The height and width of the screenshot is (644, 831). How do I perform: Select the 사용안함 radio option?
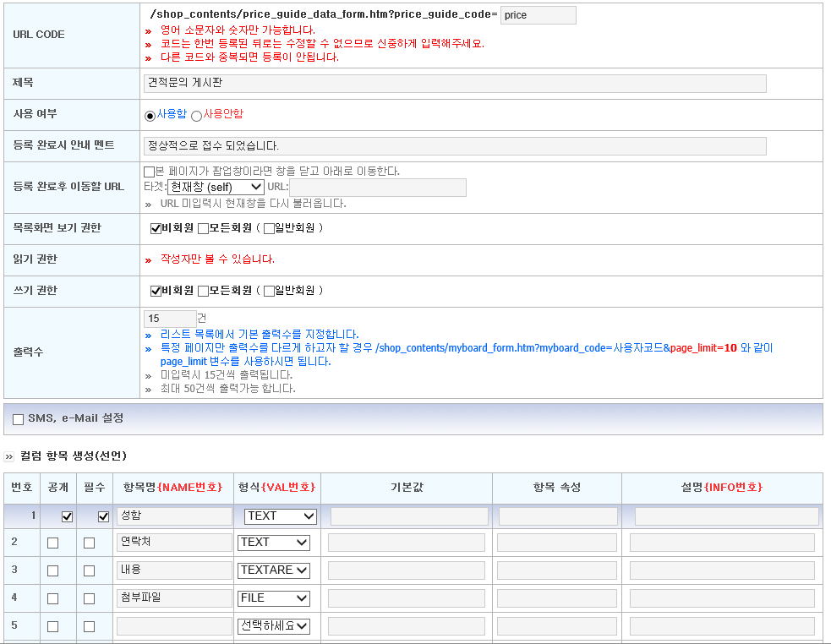[x=197, y=116]
